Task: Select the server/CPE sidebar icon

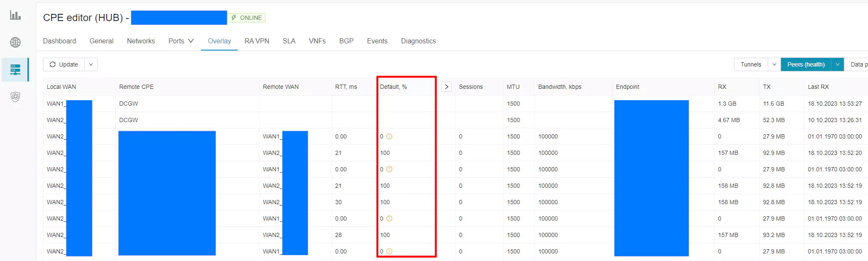Action: pos(15,69)
